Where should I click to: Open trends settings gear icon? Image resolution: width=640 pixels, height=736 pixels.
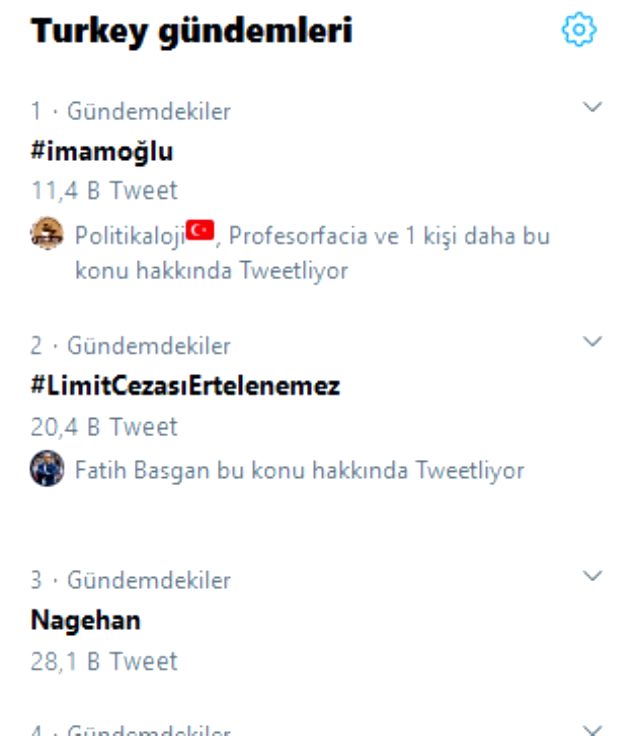tap(580, 31)
